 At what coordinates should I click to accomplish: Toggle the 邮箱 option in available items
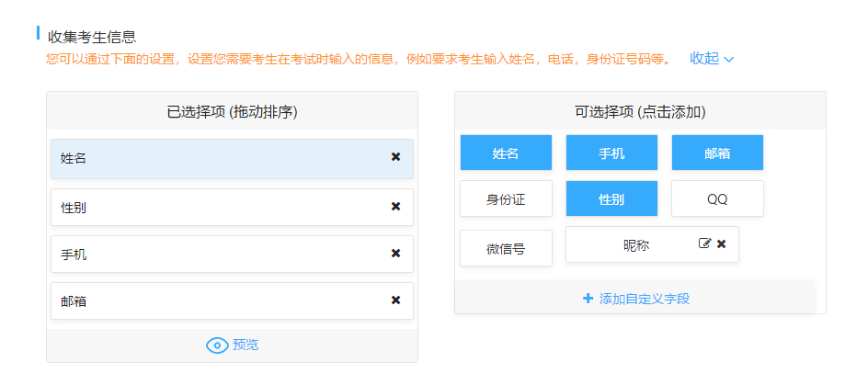click(717, 153)
